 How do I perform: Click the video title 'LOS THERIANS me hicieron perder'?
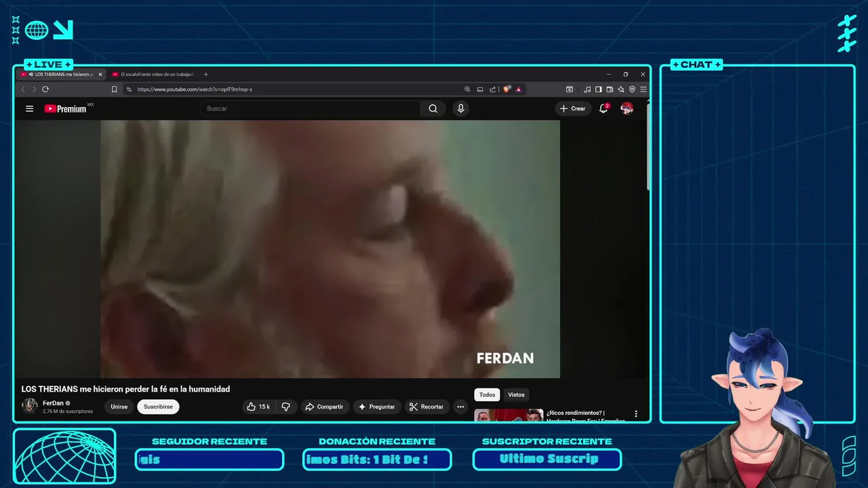tap(125, 389)
